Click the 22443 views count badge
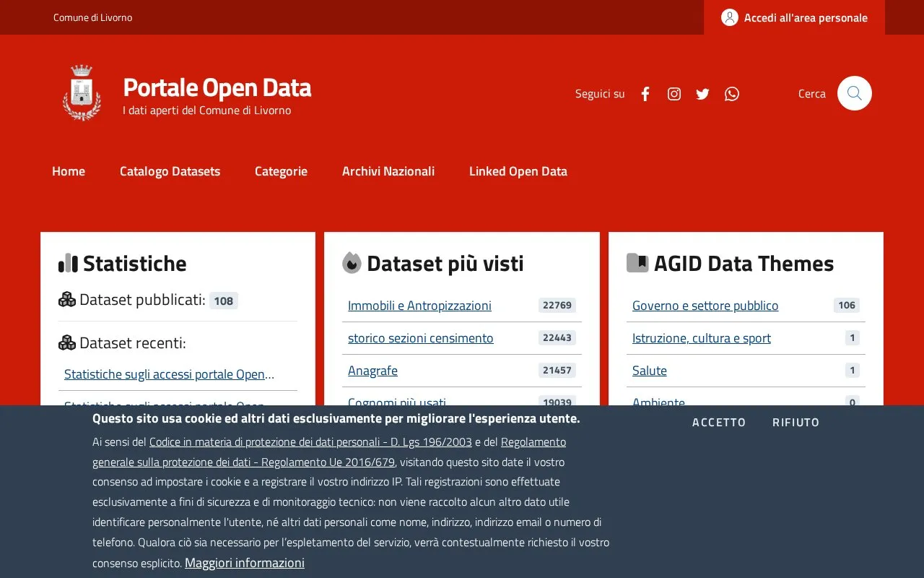Viewport: 924px width, 578px height. pyautogui.click(x=557, y=338)
